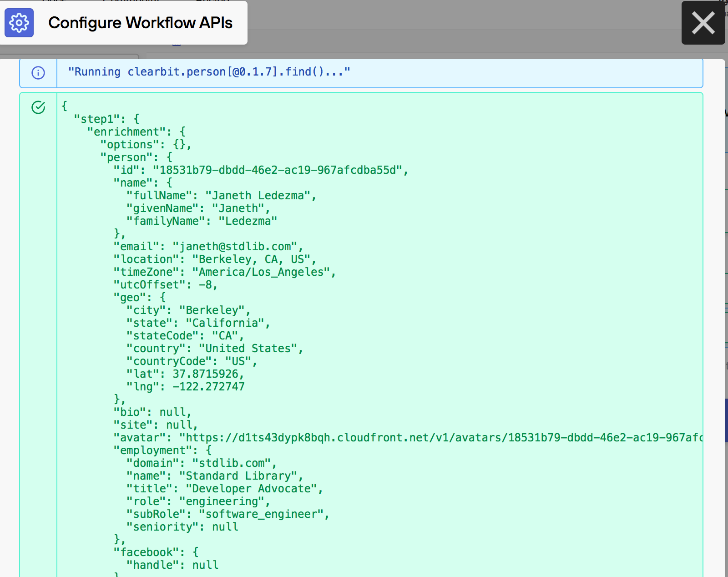This screenshot has height=577, width=728.
Task: Click the "options": {} line
Action: point(146,145)
